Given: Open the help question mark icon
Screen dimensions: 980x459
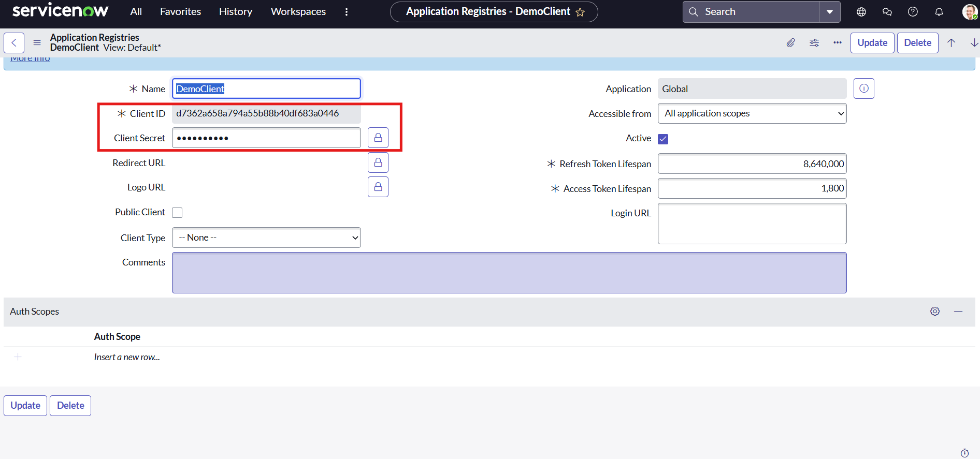Looking at the screenshot, I should click(x=913, y=12).
